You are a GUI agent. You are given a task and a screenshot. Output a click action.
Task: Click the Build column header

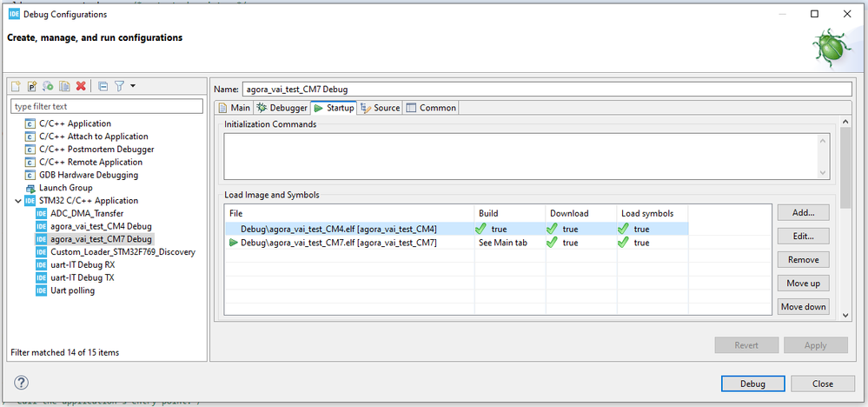[x=510, y=213]
